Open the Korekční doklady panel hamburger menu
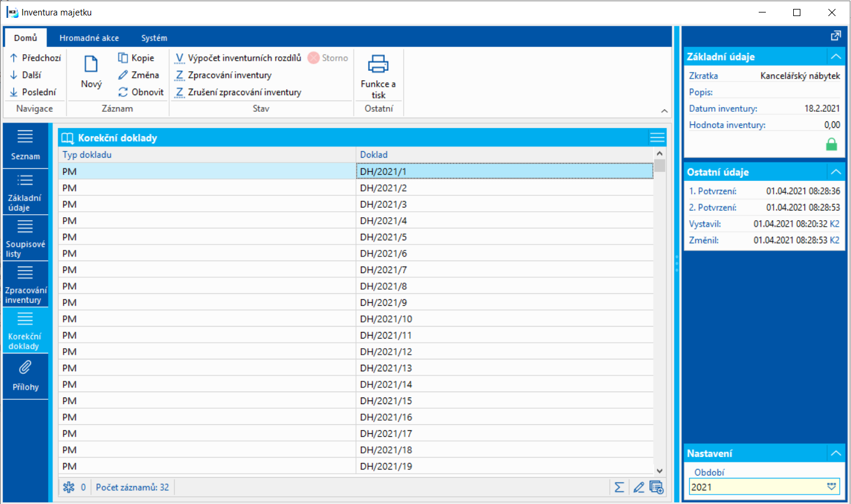The width and height of the screenshot is (851, 504). 657,137
